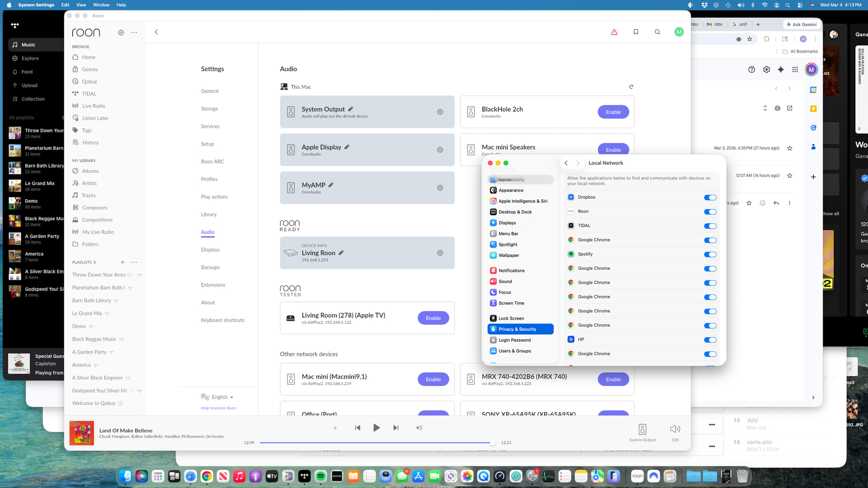
Task: Select Storage in Roon settings list
Action: tap(209, 108)
